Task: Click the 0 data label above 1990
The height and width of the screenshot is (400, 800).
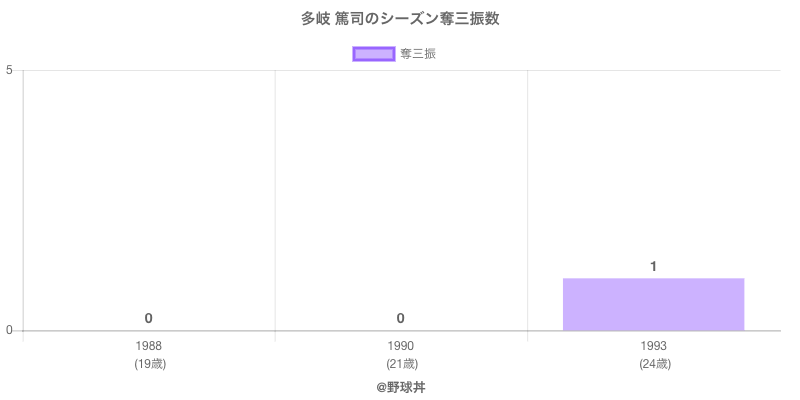Action: pos(400,318)
